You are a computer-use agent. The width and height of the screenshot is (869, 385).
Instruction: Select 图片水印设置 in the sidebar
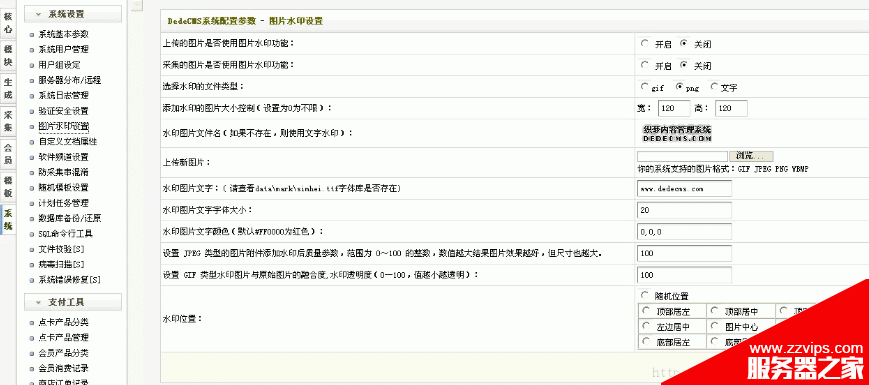63,126
